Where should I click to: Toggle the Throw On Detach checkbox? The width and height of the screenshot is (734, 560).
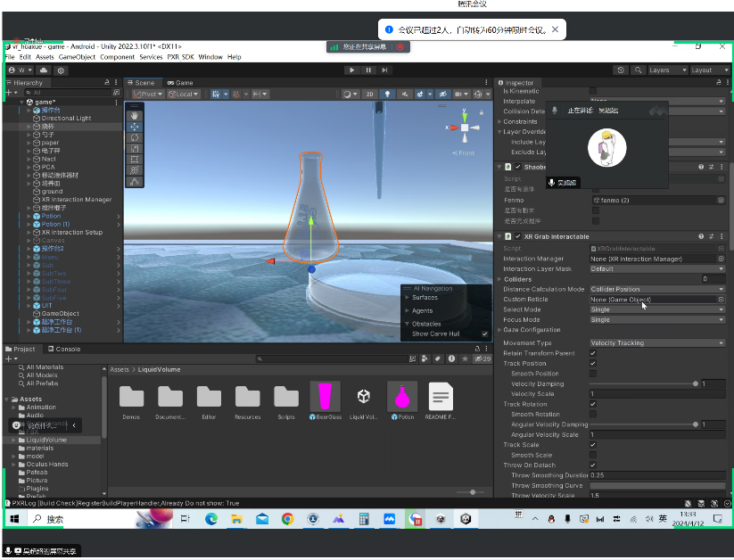coord(593,465)
